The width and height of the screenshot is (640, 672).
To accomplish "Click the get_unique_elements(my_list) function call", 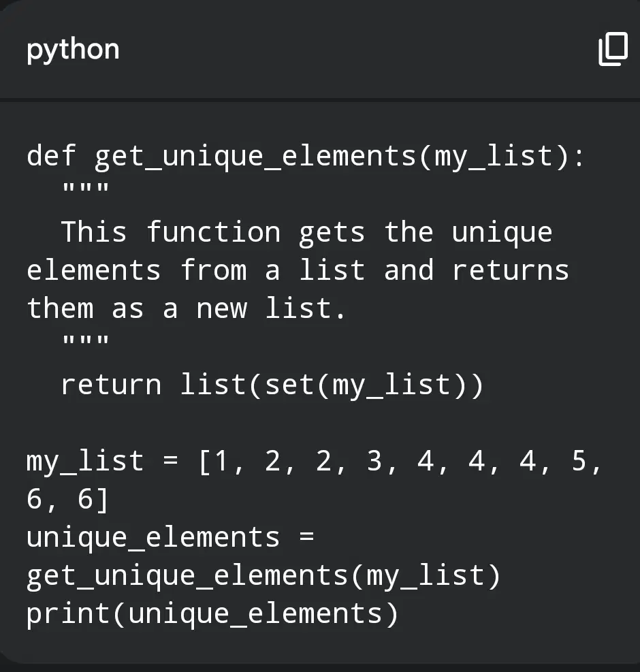I will [263, 577].
